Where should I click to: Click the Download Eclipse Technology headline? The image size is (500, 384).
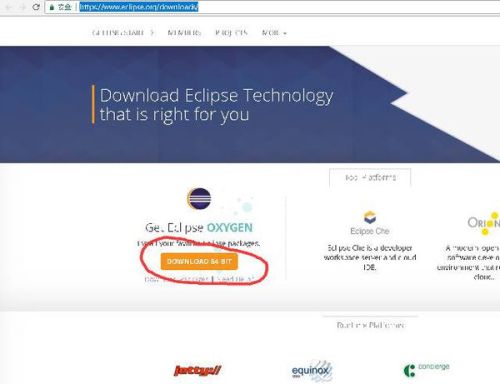216,105
